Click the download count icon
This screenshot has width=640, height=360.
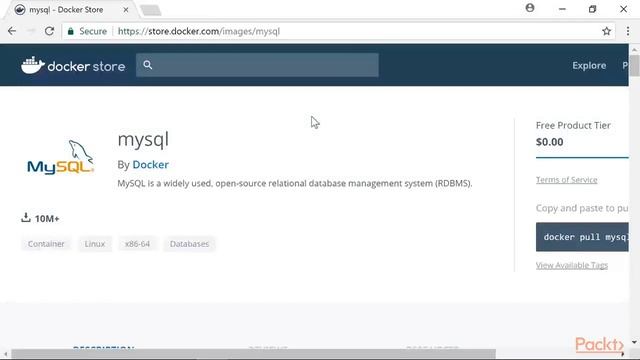(x=26, y=218)
